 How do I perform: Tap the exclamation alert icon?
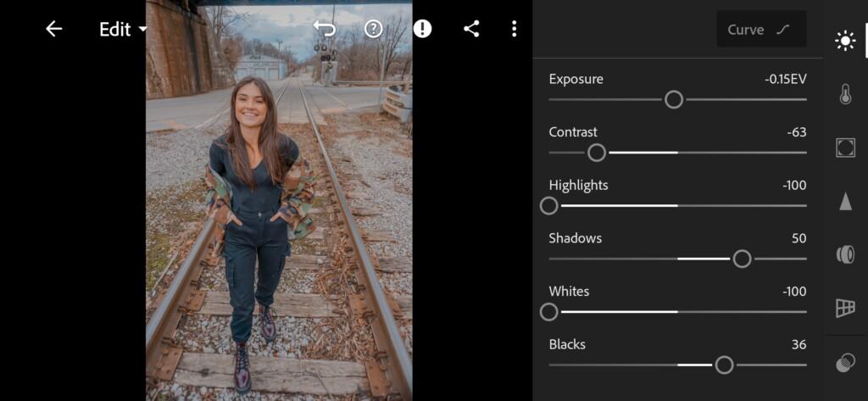(x=422, y=29)
